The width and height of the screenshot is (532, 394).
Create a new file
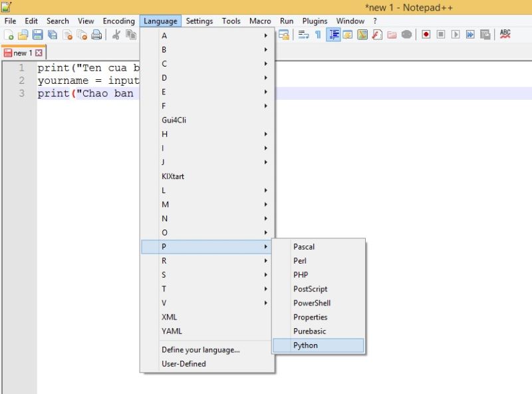click(x=9, y=34)
